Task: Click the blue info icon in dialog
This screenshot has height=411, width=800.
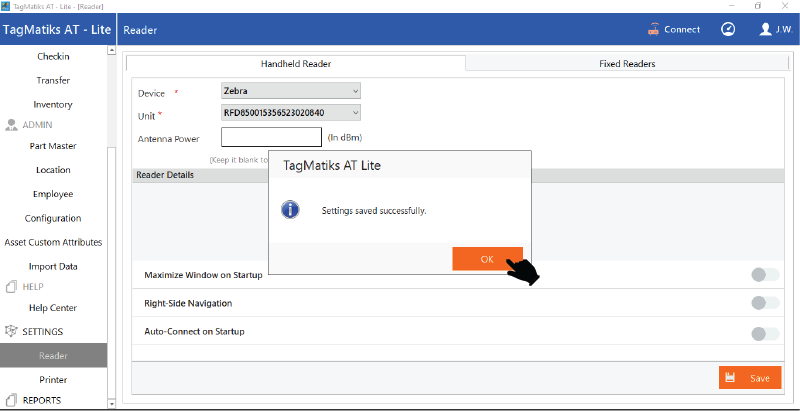Action: [290, 211]
